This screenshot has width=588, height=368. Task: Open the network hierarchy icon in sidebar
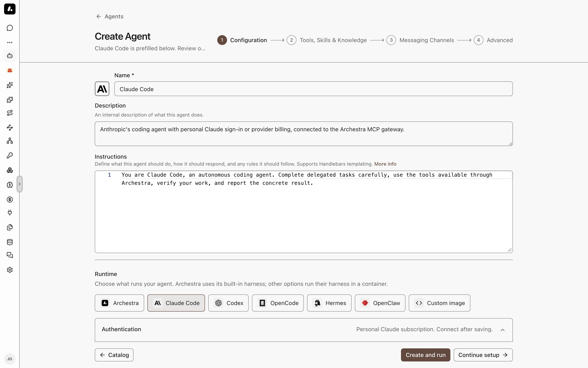tap(10, 141)
